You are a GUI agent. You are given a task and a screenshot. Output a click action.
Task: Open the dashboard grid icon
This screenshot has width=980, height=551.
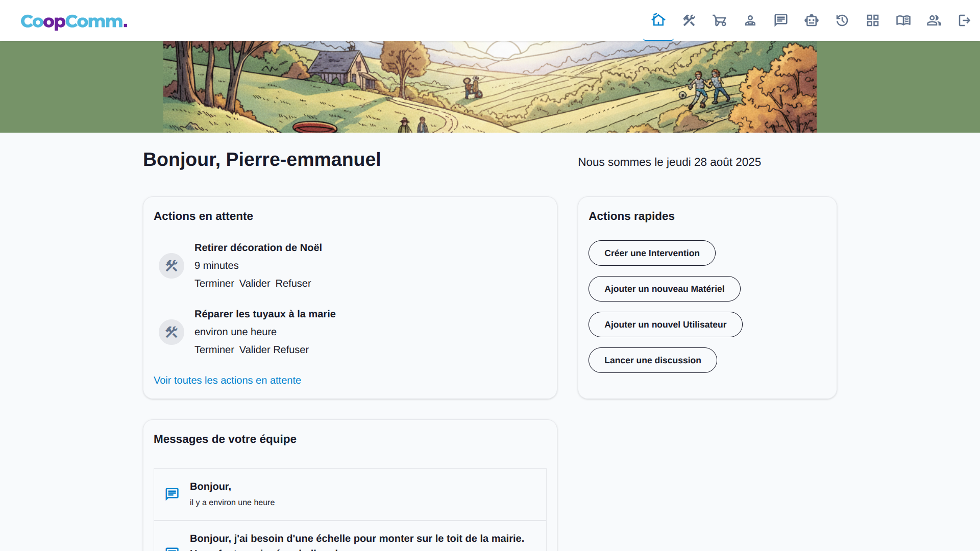coord(873,20)
